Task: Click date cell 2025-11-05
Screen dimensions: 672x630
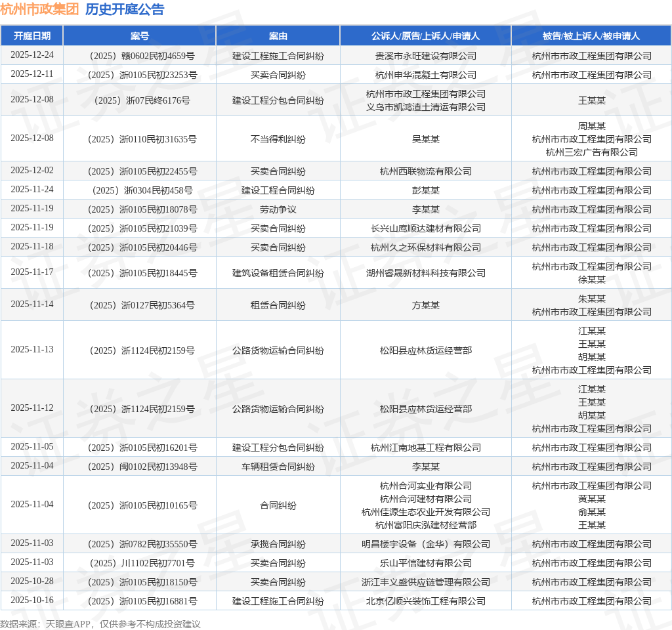Action: tap(32, 446)
